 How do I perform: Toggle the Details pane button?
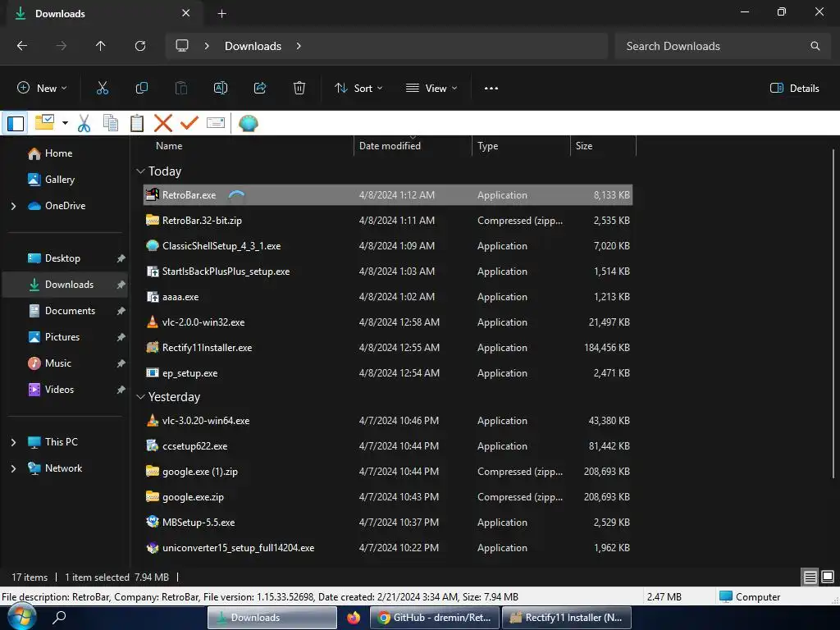[x=794, y=89]
